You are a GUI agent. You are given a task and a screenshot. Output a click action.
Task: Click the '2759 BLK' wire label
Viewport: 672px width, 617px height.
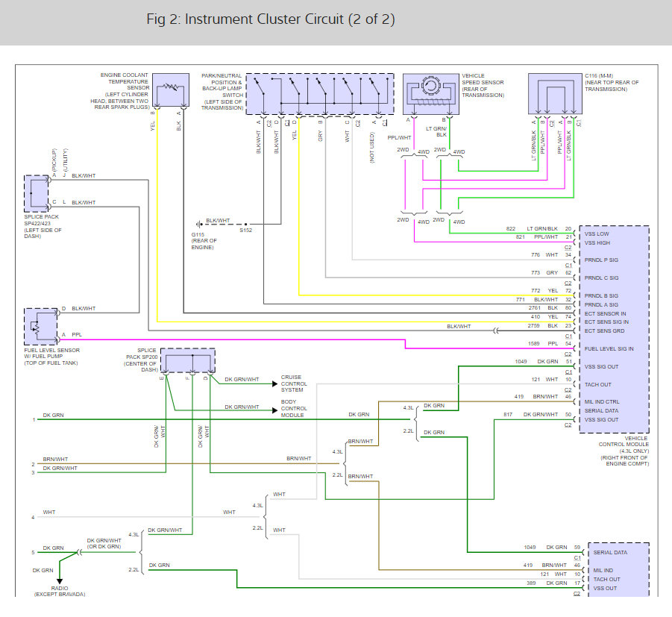click(542, 326)
